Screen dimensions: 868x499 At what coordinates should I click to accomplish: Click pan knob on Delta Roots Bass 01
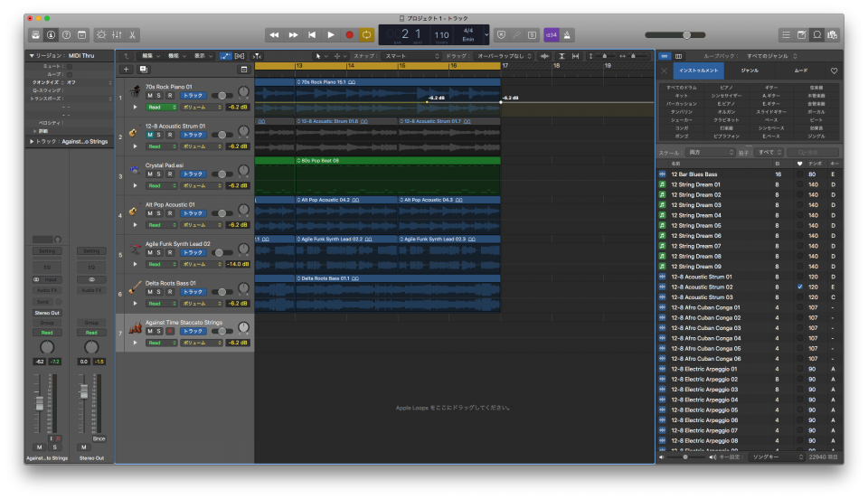(x=243, y=287)
